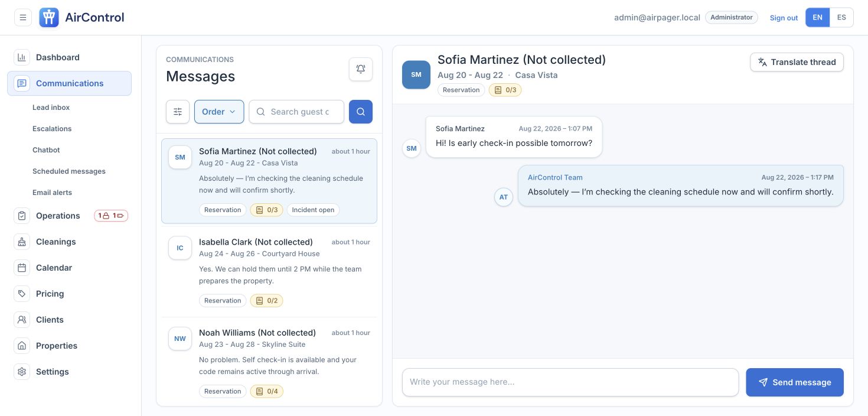Click "Aug 23 - Aug 28 - Skyline Suite" text
868x416 pixels.
[252, 344]
